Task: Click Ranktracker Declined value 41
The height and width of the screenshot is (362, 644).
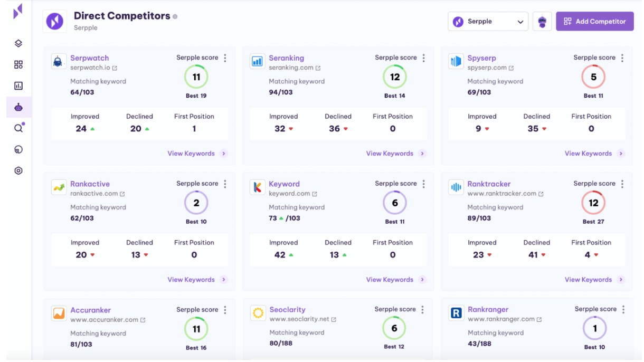Action: (533, 255)
